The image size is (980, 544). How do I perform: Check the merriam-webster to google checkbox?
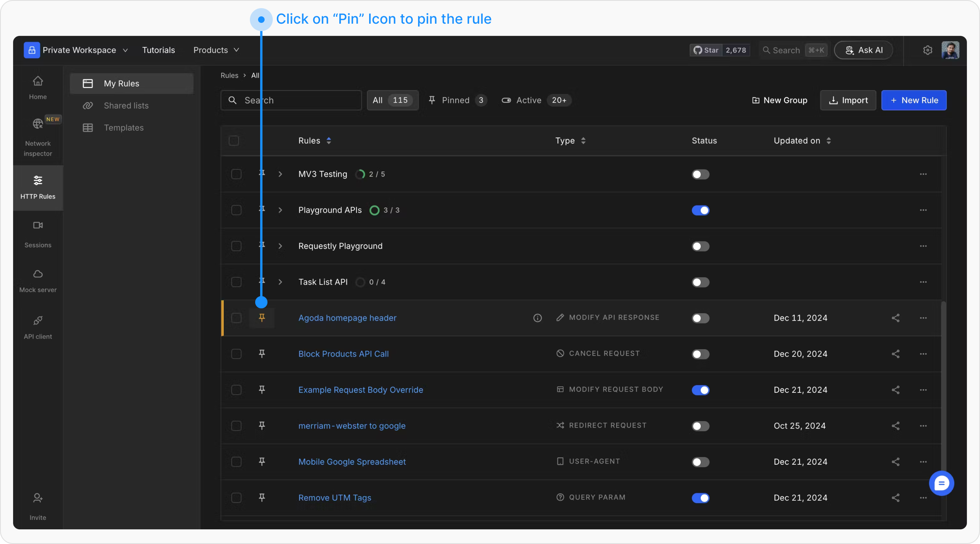236,426
